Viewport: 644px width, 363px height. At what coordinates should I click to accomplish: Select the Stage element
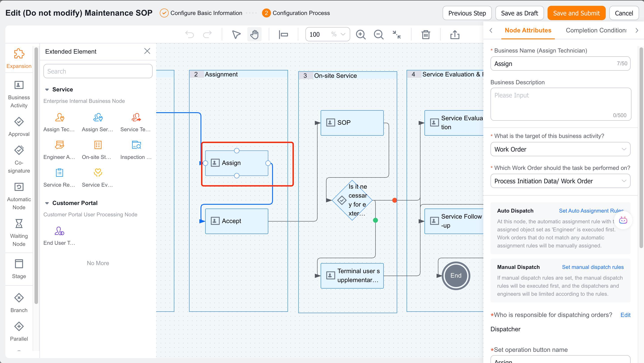tap(19, 269)
